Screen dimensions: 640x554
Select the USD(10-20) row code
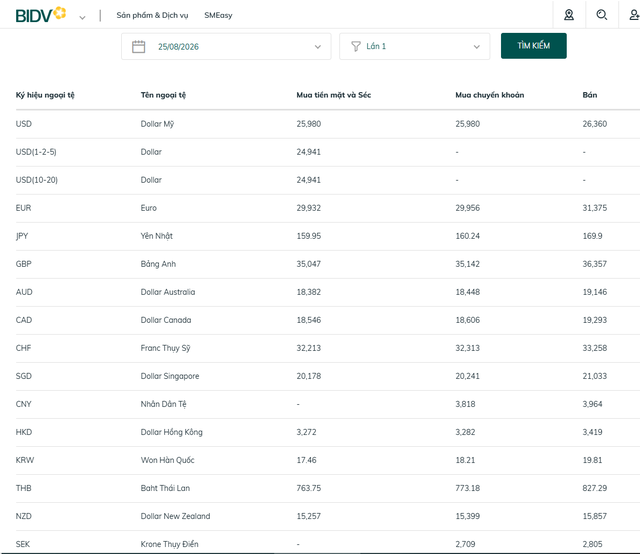(x=37, y=180)
